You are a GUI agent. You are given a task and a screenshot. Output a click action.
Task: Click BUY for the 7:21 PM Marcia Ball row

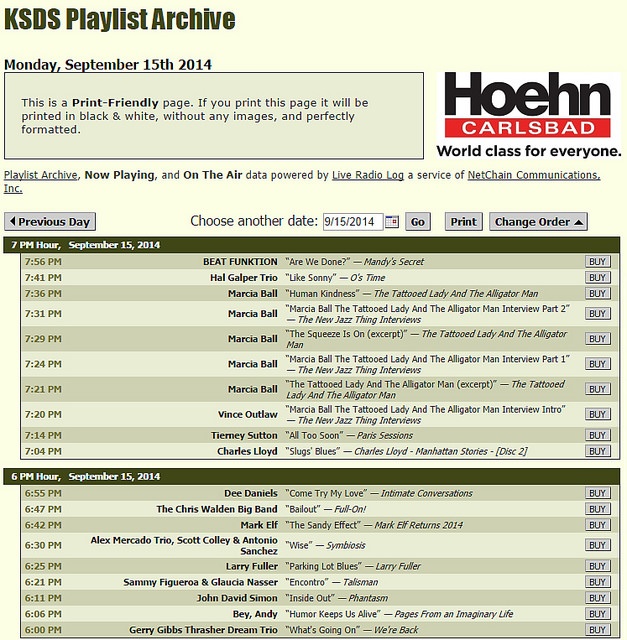click(x=598, y=389)
